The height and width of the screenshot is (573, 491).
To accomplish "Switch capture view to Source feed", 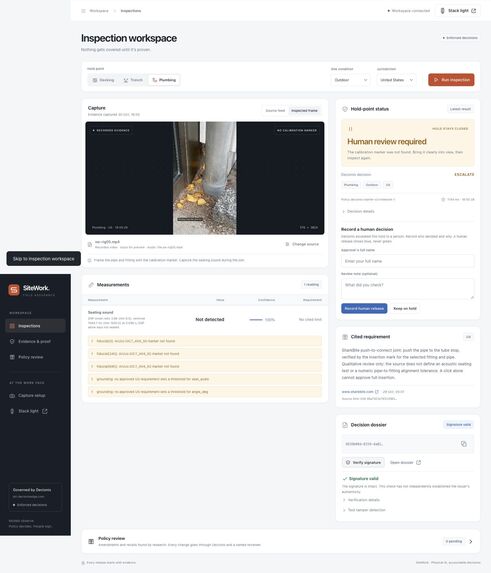I will (275, 110).
